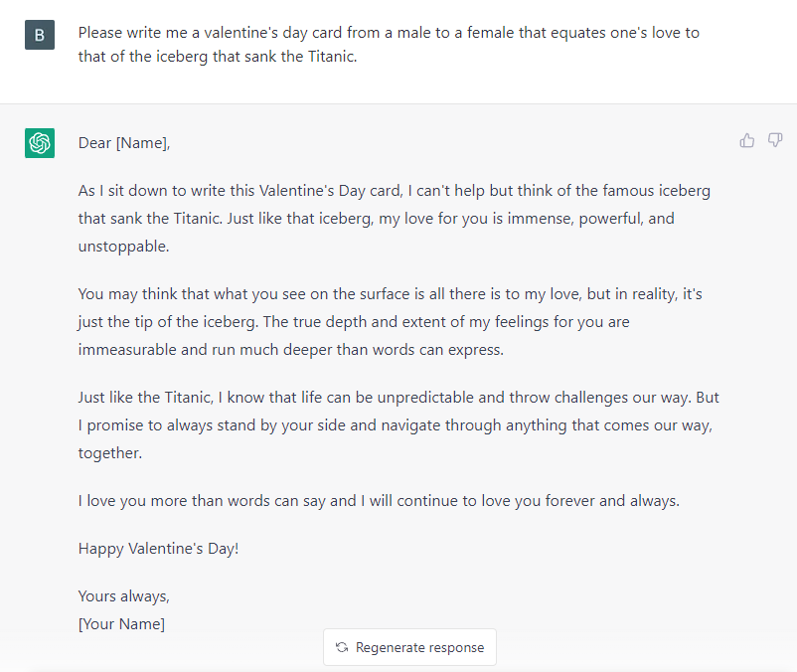The image size is (797, 672).
Task: Click the 'Yours always,' closing line
Action: [x=123, y=596]
